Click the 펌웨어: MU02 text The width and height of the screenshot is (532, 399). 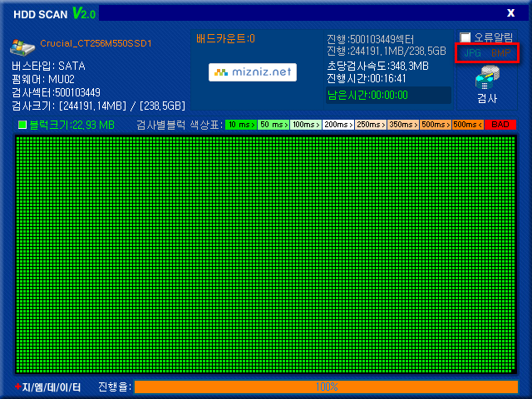pyautogui.click(x=43, y=80)
